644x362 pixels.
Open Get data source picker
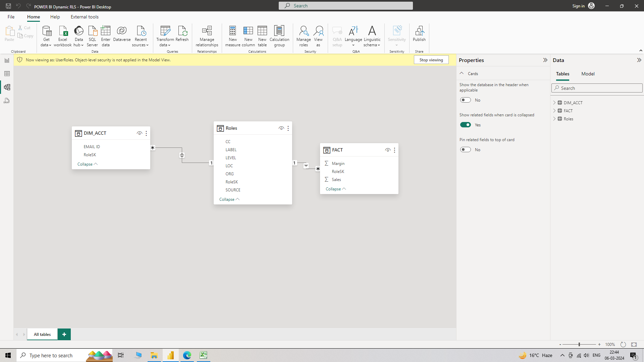(46, 36)
